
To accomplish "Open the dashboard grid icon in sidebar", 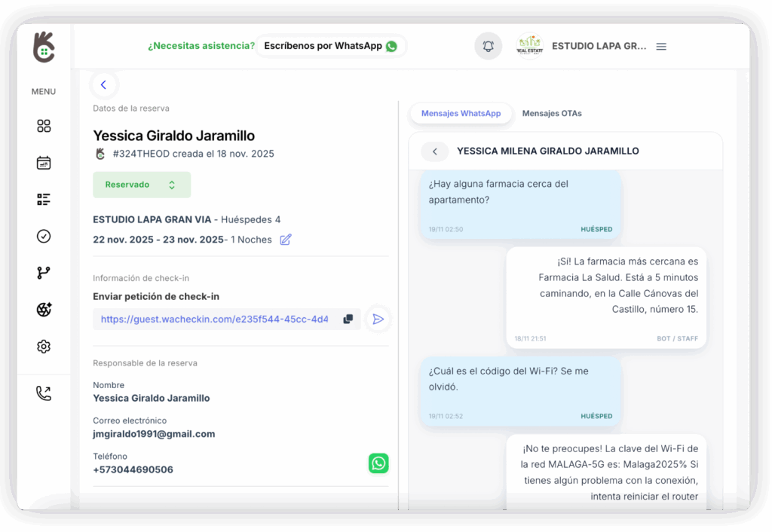I will (x=44, y=126).
